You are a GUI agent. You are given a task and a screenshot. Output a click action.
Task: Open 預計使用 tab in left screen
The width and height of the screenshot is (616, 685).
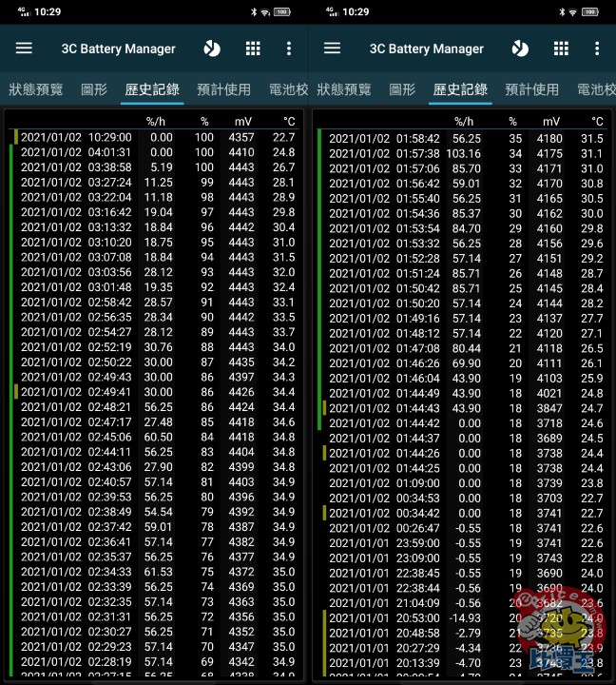point(224,89)
